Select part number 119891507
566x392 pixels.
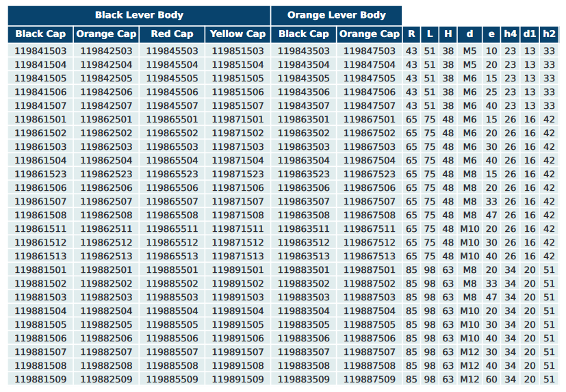pyautogui.click(x=238, y=352)
